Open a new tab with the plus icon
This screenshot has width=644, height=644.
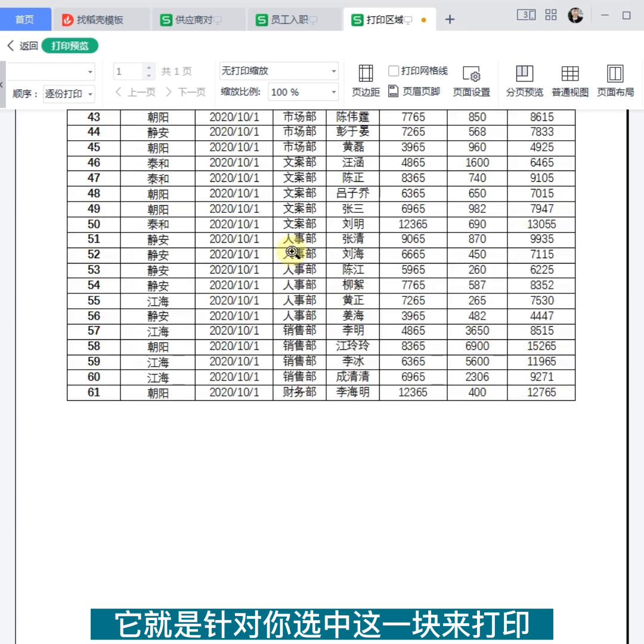click(x=450, y=19)
